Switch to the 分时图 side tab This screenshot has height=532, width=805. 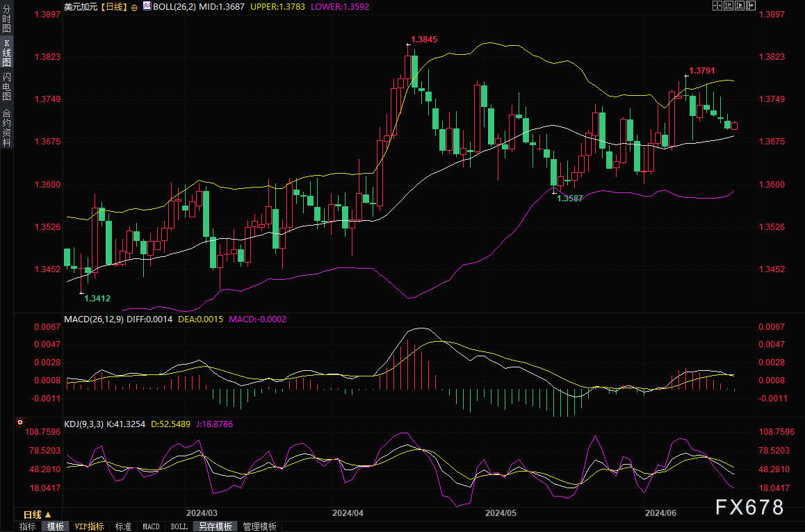pos(6,22)
